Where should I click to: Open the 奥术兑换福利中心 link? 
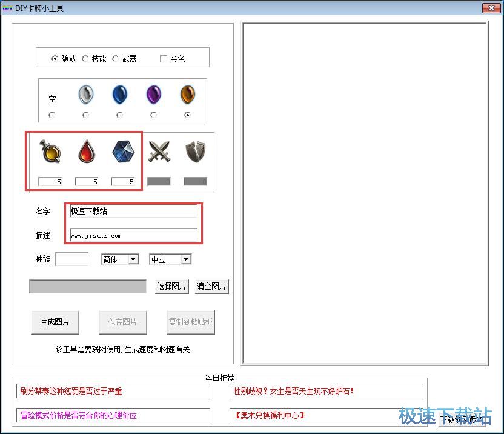[x=327, y=415]
